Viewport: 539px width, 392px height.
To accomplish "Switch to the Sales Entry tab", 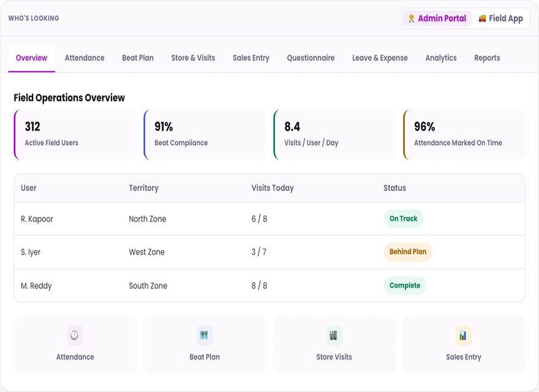I will pyautogui.click(x=251, y=58).
